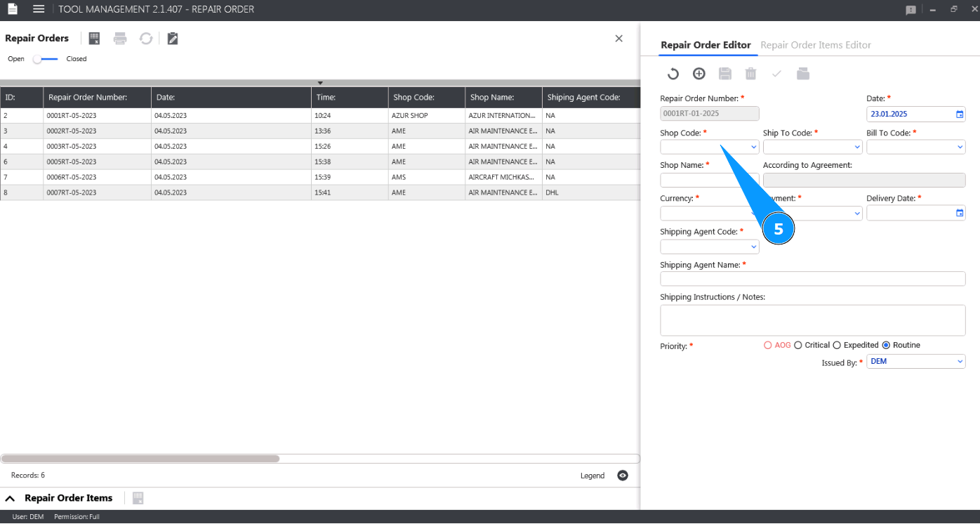Add a new repair order with plus icon

click(698, 74)
